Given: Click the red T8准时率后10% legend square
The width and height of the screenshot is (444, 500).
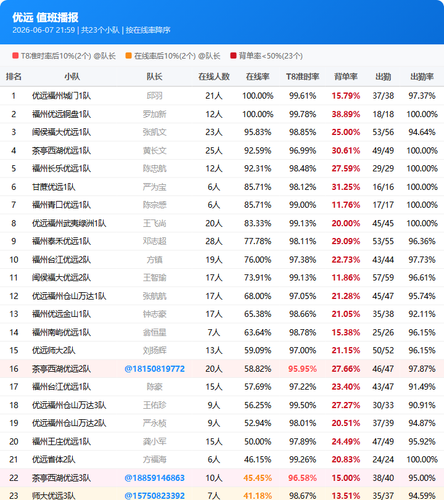Looking at the screenshot, I should point(15,56).
